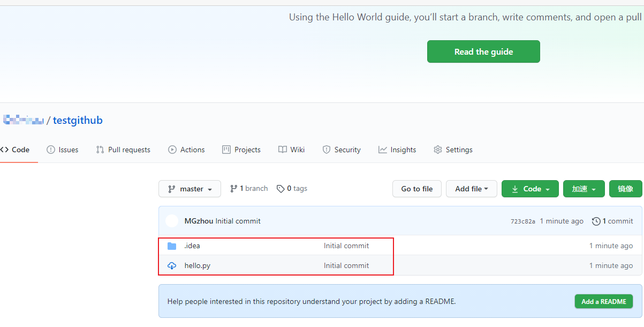Open the Issues tab
Viewport: 644px width, 327px height.
[63, 150]
